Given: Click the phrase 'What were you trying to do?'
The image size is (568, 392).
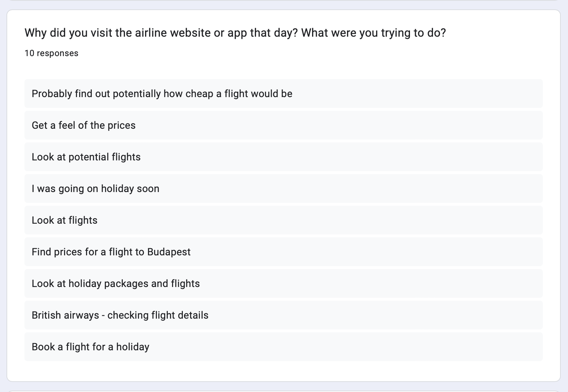Looking at the screenshot, I should (x=374, y=33).
